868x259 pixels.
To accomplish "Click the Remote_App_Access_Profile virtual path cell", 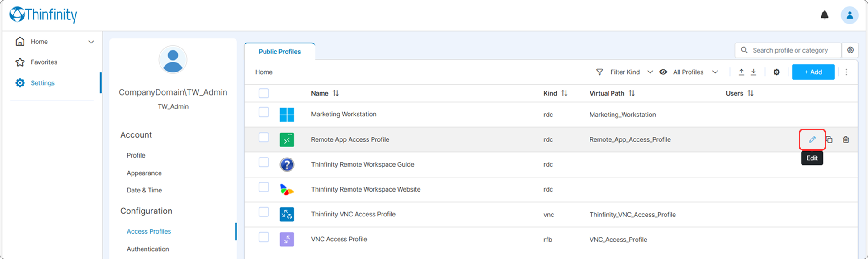I will pos(630,139).
